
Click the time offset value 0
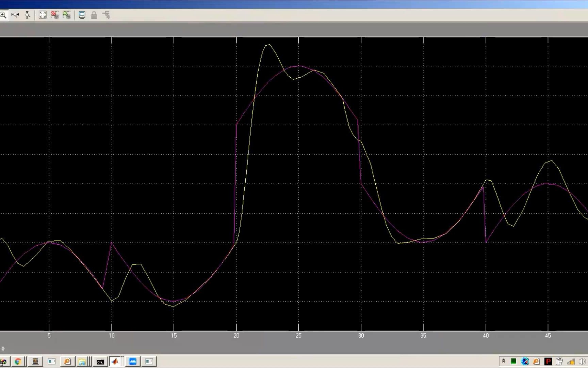(x=3, y=349)
